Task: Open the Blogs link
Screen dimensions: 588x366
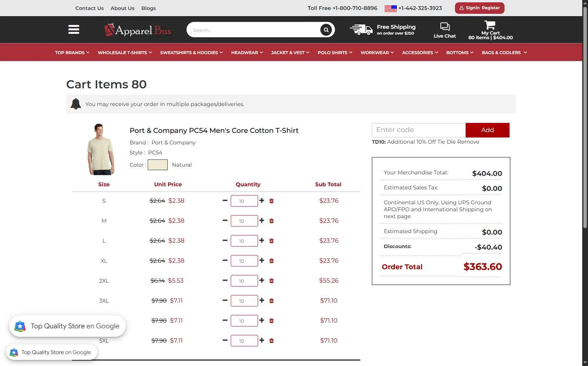Action: point(148,8)
